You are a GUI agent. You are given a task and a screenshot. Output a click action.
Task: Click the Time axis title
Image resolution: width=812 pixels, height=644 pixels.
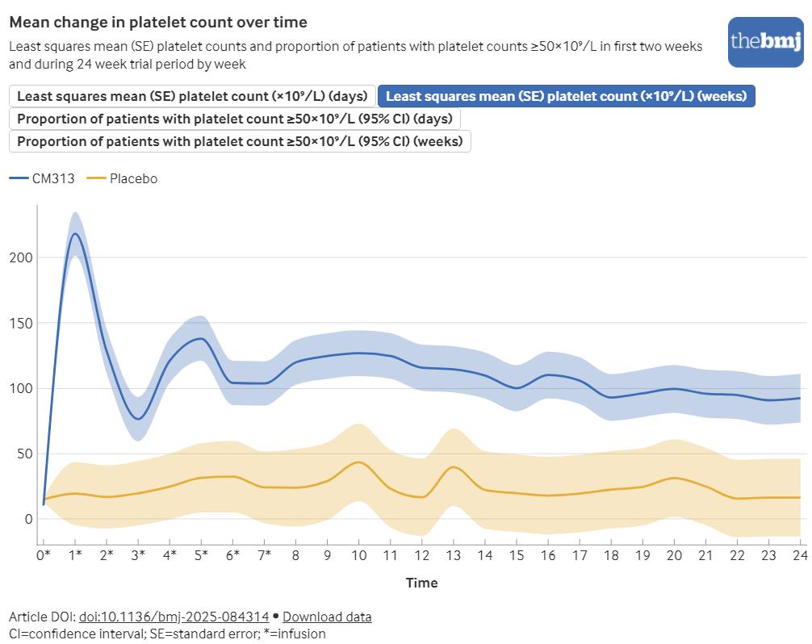point(421,583)
